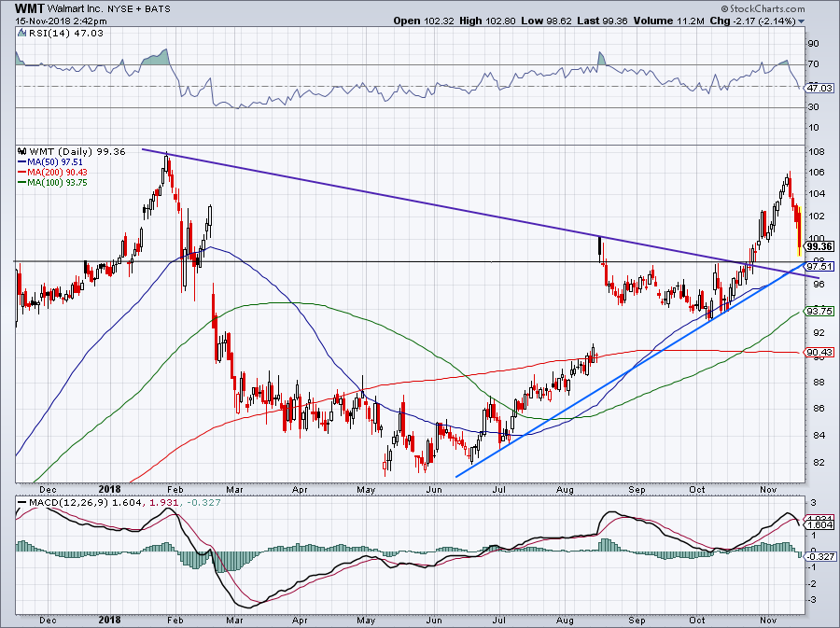Click the bold 2018 label under MACD panel
This screenshot has height=628, width=840.
pyautogui.click(x=110, y=621)
